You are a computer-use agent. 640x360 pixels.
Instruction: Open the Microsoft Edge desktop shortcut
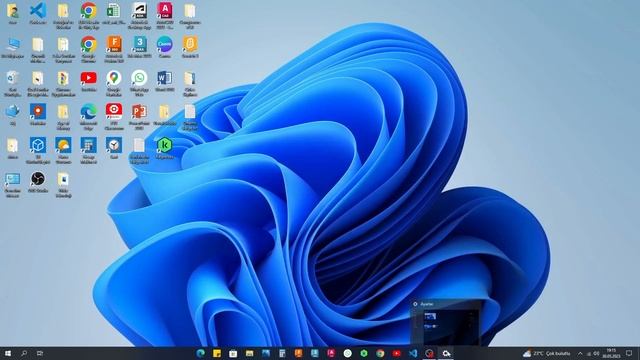coord(89,117)
